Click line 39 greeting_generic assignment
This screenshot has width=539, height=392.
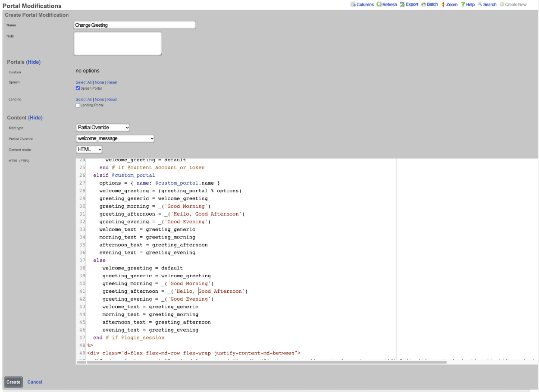[x=157, y=276]
